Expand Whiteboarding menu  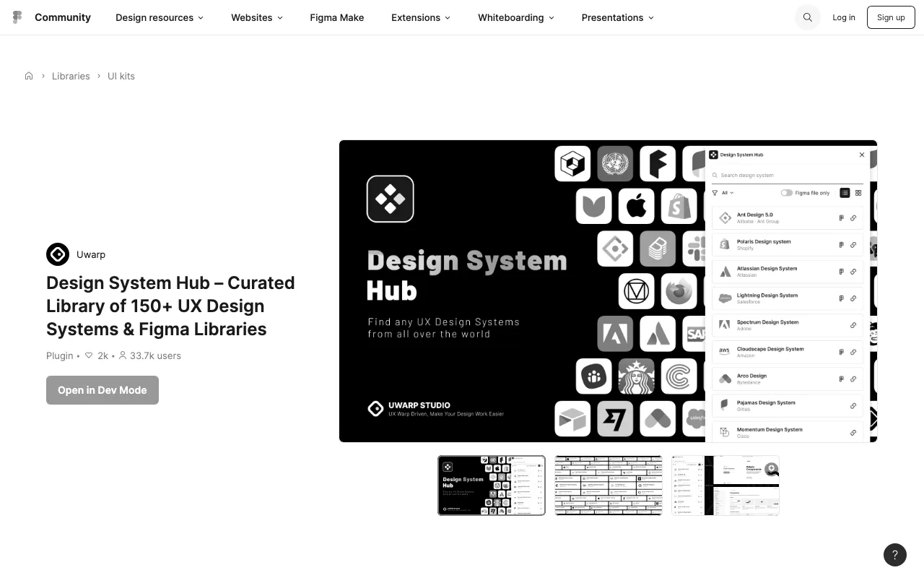[516, 17]
